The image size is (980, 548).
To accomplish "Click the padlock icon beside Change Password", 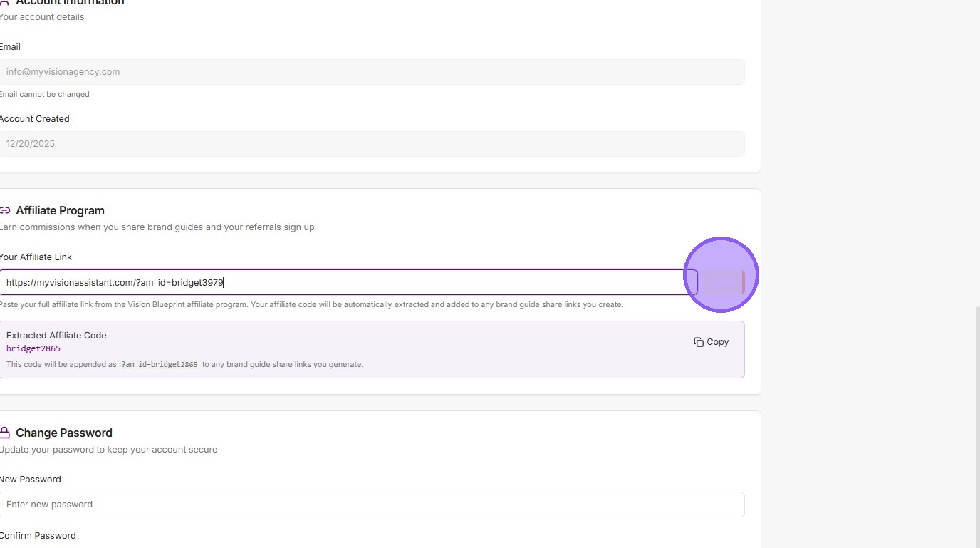I will [5, 433].
